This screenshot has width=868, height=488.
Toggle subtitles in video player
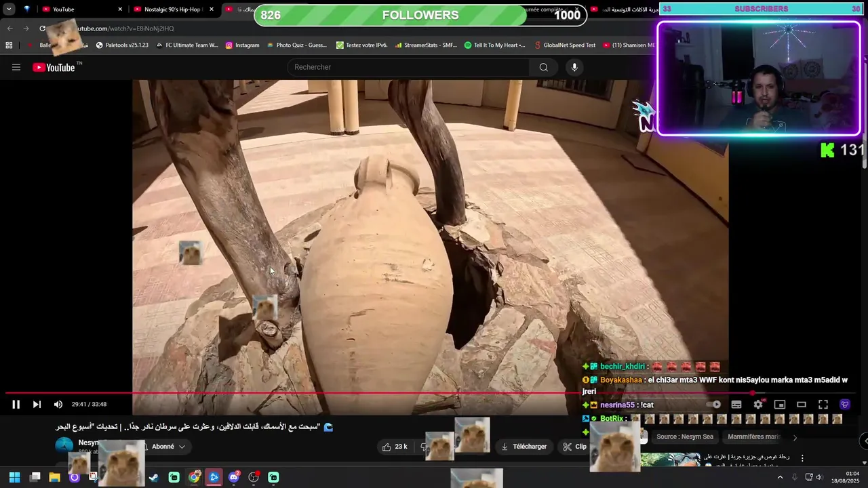tap(736, 405)
